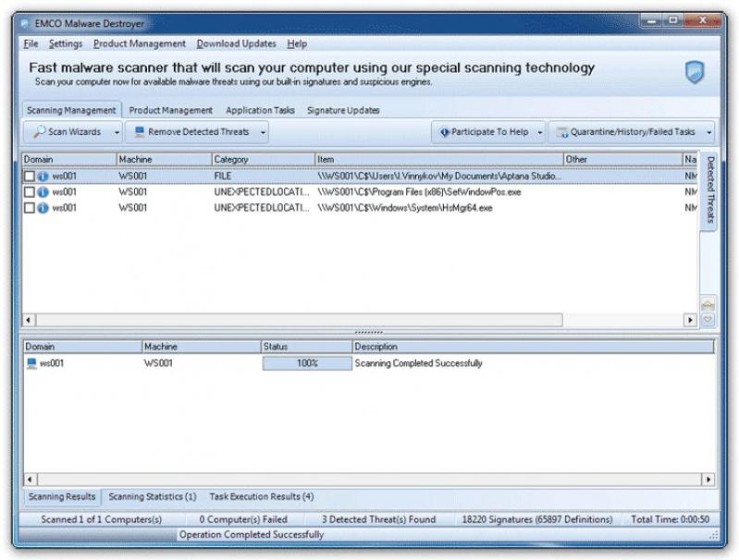The image size is (739, 560).
Task: Select the Scanning Statistics (1) tab
Action: coord(153,496)
